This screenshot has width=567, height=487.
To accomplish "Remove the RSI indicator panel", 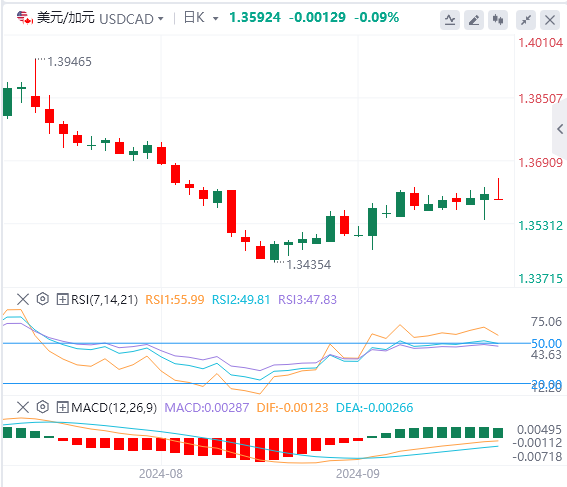I will tap(23, 299).
